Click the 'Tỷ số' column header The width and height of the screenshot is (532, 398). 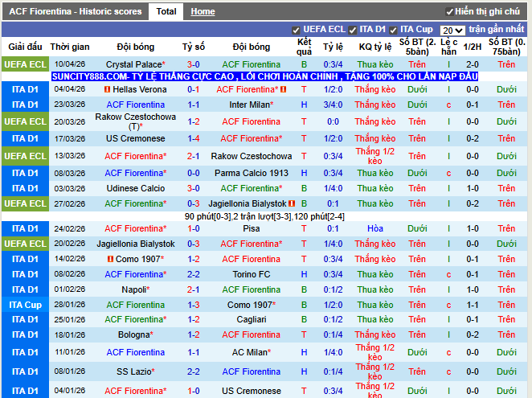pyautogui.click(x=194, y=47)
